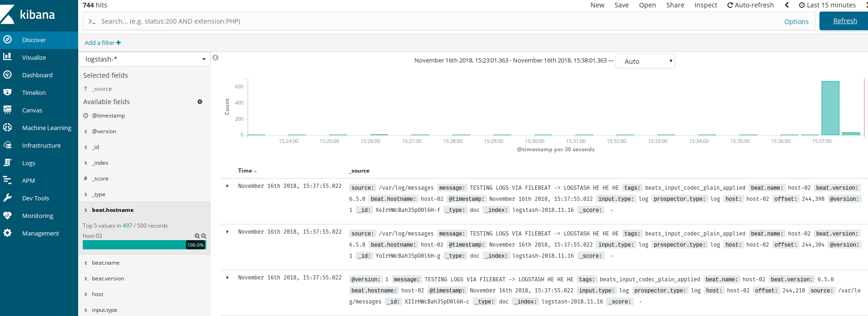Click Auto-refresh menu item

click(751, 5)
